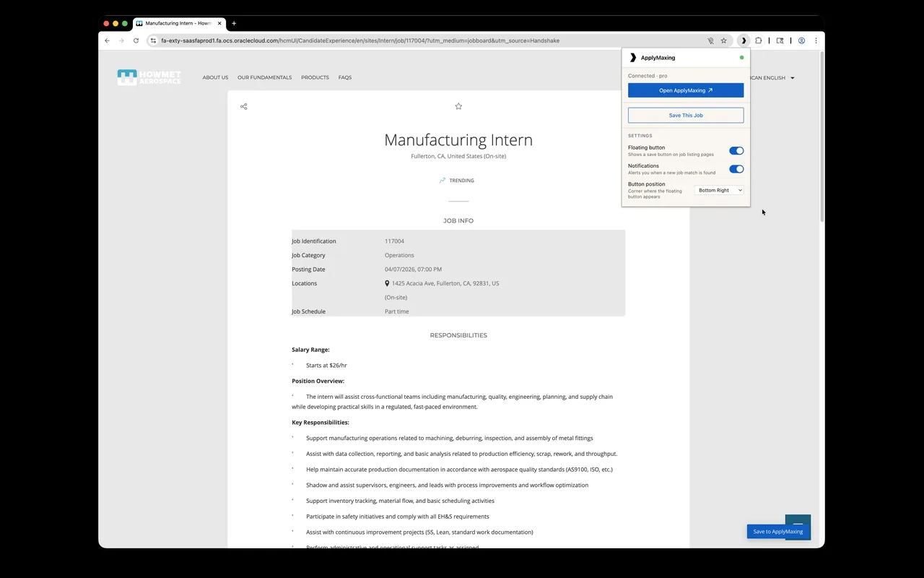The width and height of the screenshot is (924, 578).
Task: Click the Howmet Aerospace logo
Action: pos(149,77)
